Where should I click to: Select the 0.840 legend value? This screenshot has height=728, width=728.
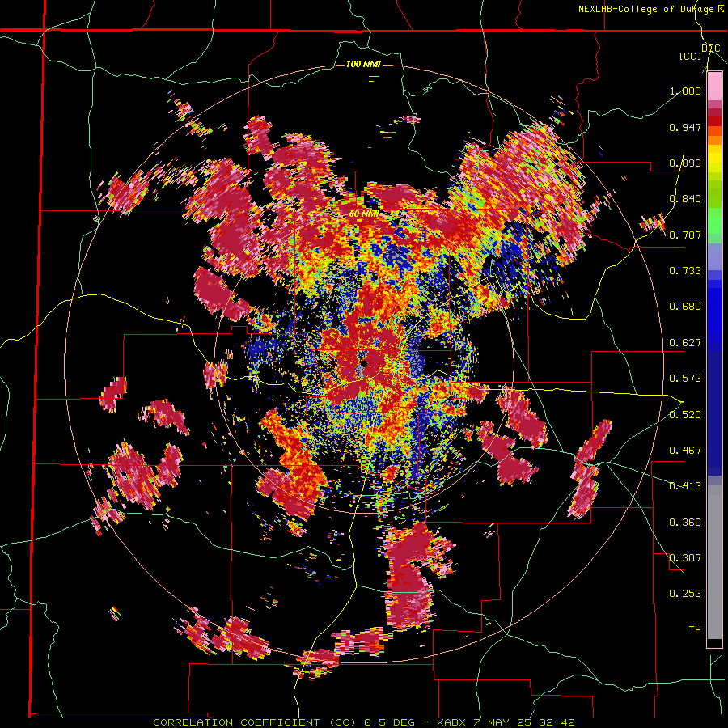[x=685, y=199]
